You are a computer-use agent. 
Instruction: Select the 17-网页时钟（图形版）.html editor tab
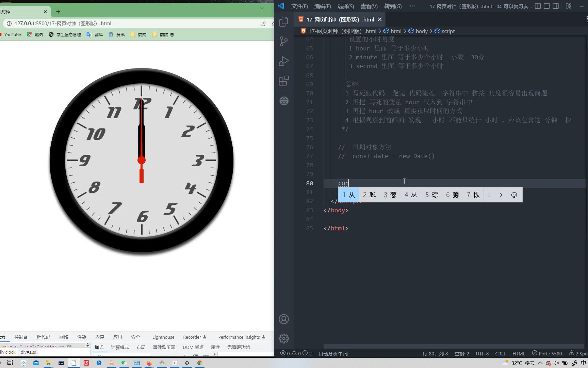pyautogui.click(x=340, y=19)
